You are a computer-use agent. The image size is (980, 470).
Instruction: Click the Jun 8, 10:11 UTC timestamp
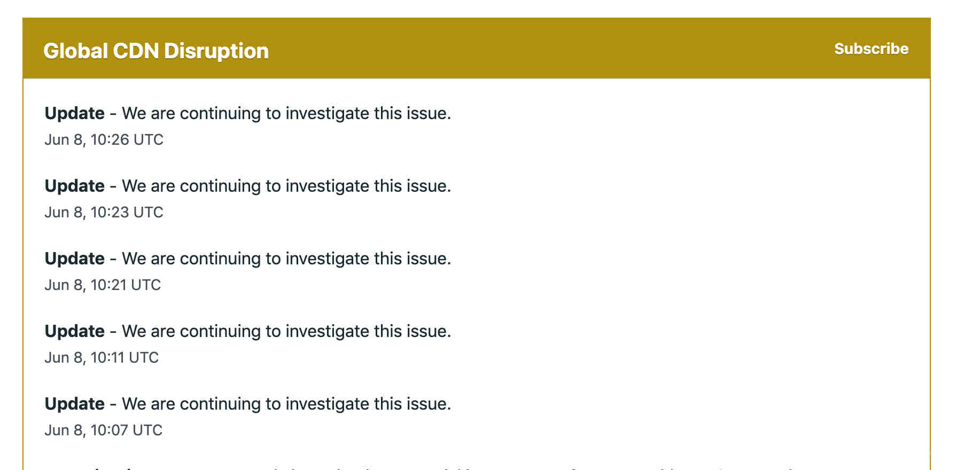[102, 357]
